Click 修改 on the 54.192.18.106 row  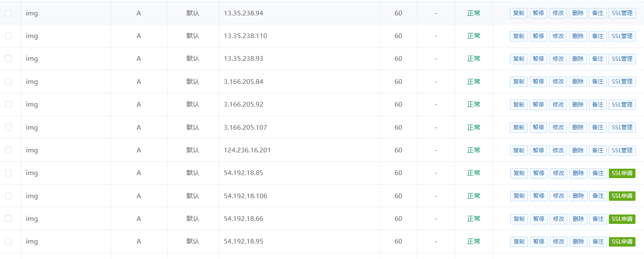558,196
